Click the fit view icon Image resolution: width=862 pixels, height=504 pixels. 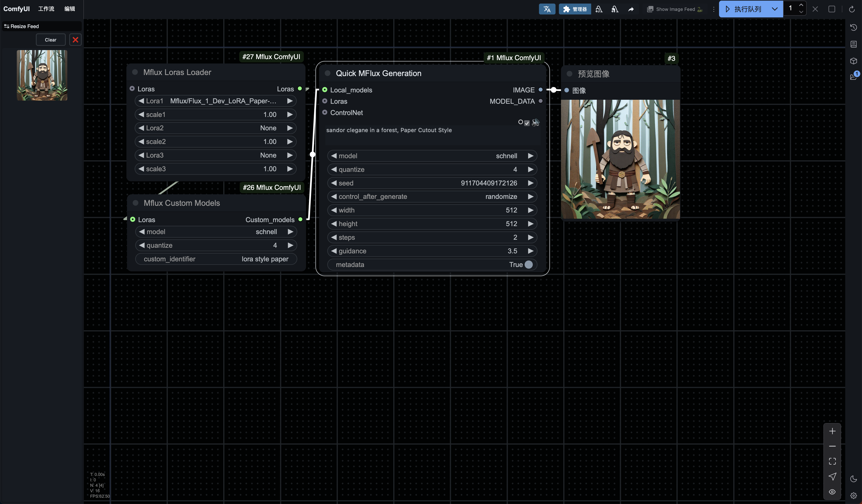click(832, 461)
